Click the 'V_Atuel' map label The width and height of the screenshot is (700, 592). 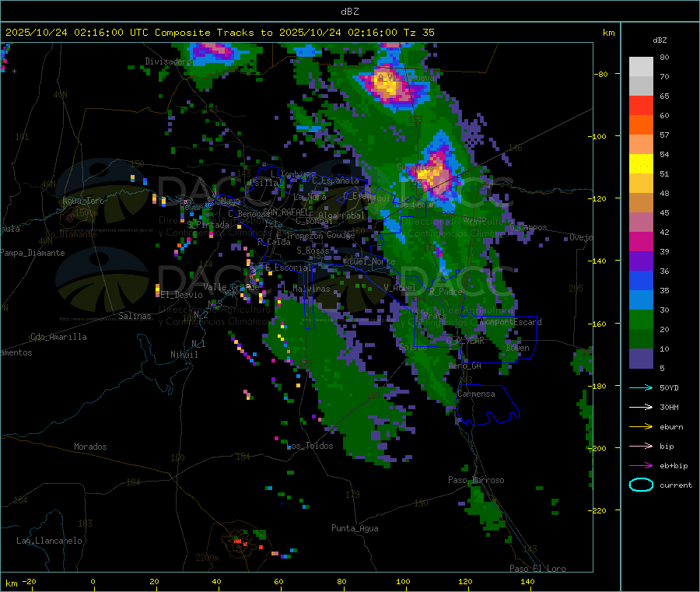(400, 288)
